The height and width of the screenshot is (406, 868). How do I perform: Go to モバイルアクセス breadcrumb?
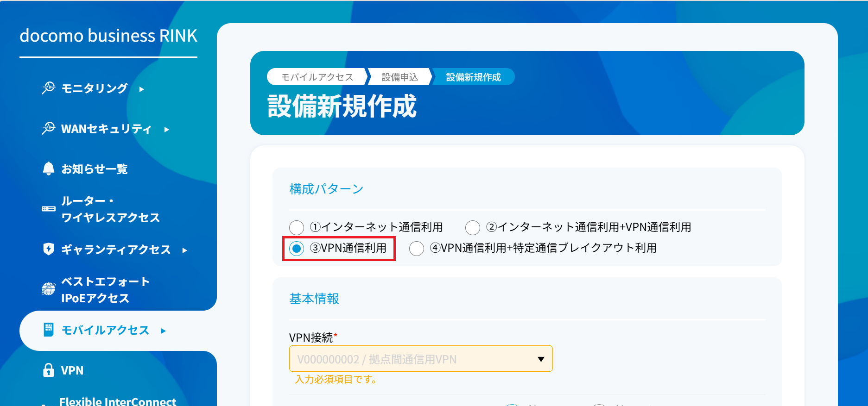(x=317, y=77)
